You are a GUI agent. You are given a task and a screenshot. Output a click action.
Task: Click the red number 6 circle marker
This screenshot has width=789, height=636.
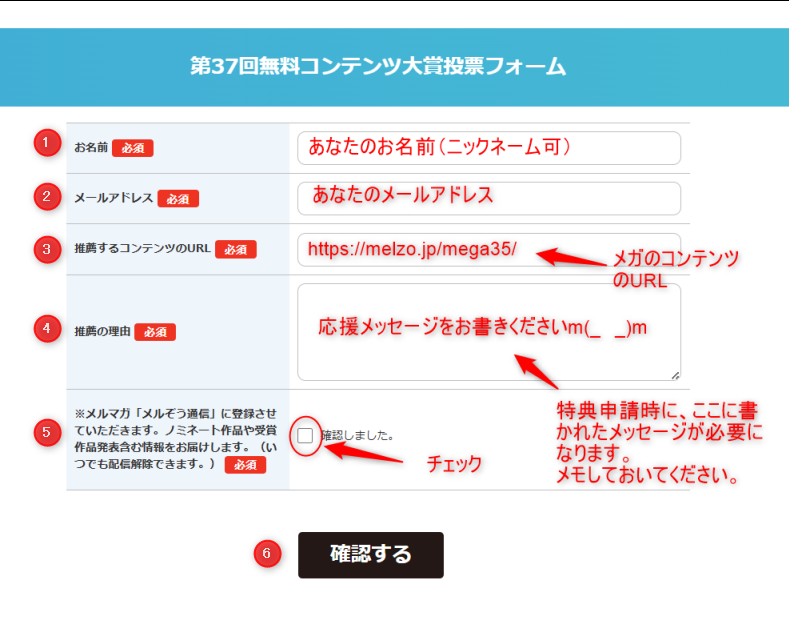[266, 554]
